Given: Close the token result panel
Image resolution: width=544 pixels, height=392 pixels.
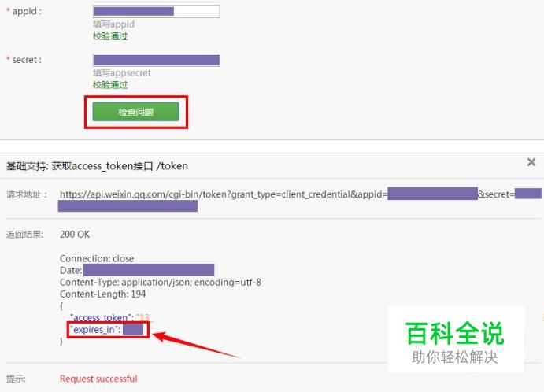Looking at the screenshot, I should click(531, 162).
